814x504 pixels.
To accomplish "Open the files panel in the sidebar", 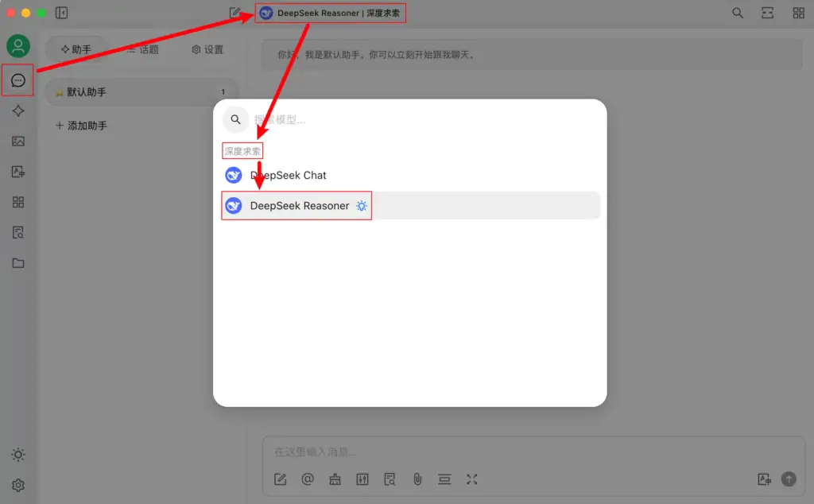I will (17, 262).
